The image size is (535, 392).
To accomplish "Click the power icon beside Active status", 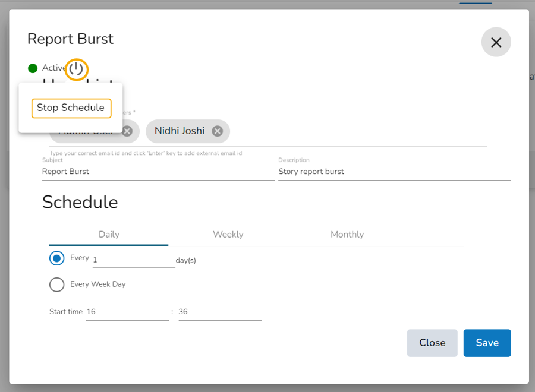I will click(x=76, y=69).
